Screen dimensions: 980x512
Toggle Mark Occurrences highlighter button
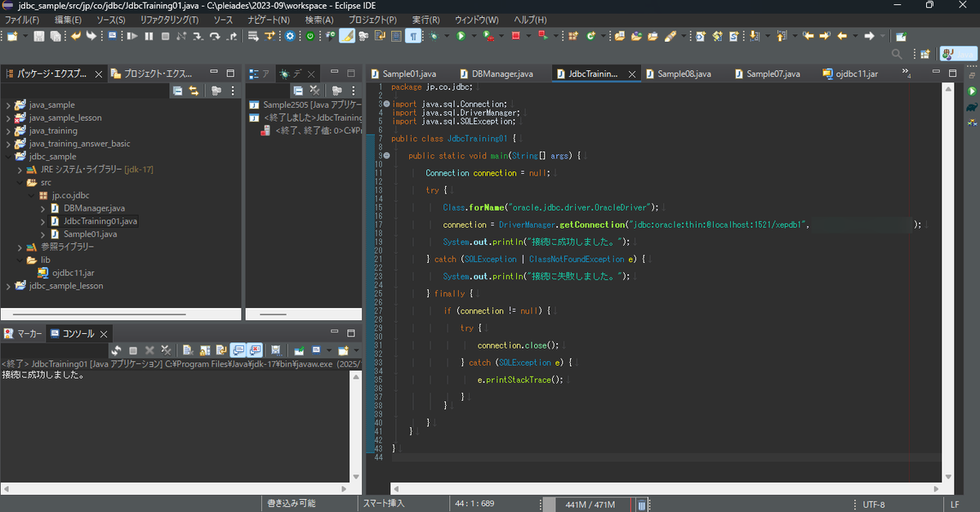click(x=347, y=36)
